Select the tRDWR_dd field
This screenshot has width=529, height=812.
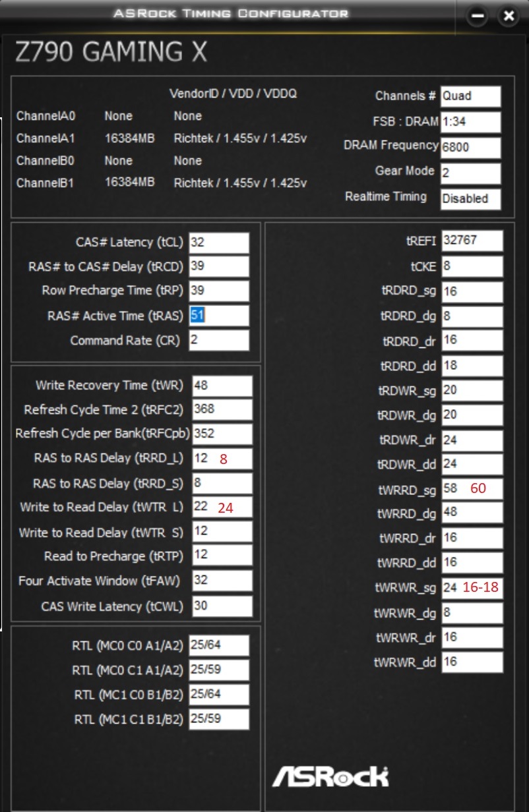pyautogui.click(x=472, y=464)
